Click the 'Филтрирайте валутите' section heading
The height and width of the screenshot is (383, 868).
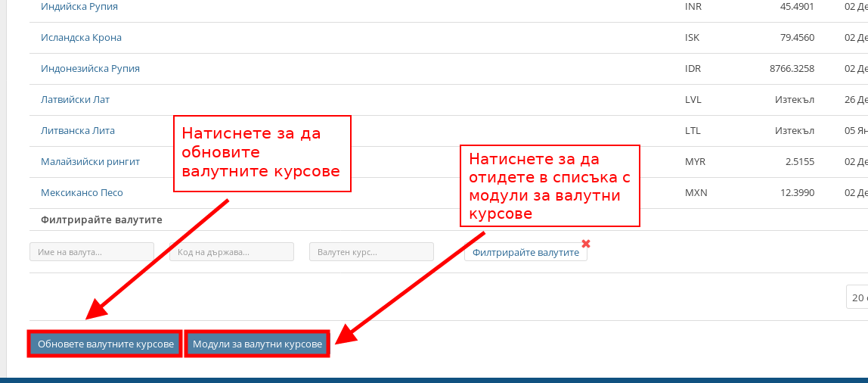click(x=101, y=220)
